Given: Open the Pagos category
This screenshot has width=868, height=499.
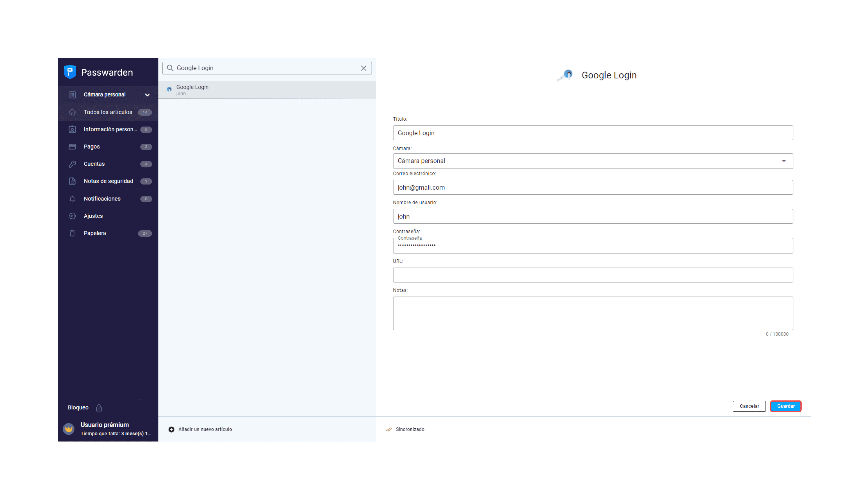Looking at the screenshot, I should [x=92, y=147].
